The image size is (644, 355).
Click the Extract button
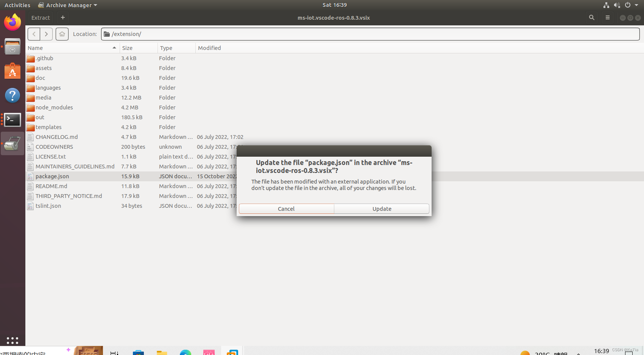pos(41,17)
